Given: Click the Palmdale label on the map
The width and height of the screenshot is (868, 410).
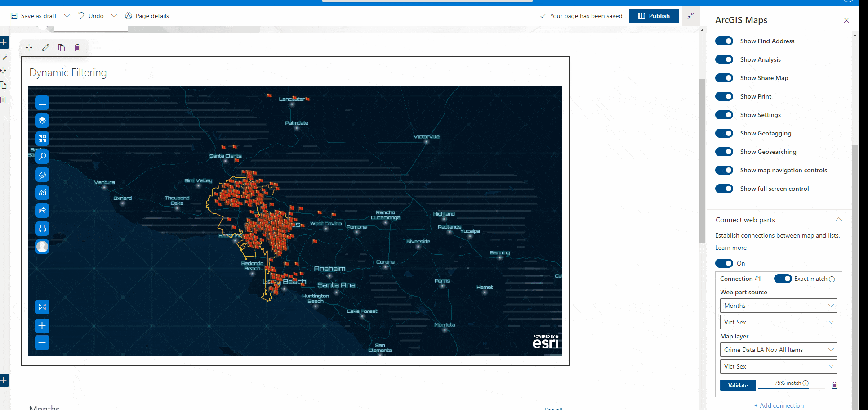Looking at the screenshot, I should [x=297, y=123].
